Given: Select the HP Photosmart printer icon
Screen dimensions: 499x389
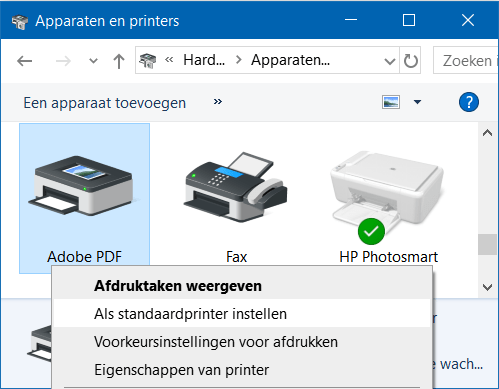Looking at the screenshot, I should (x=387, y=197).
